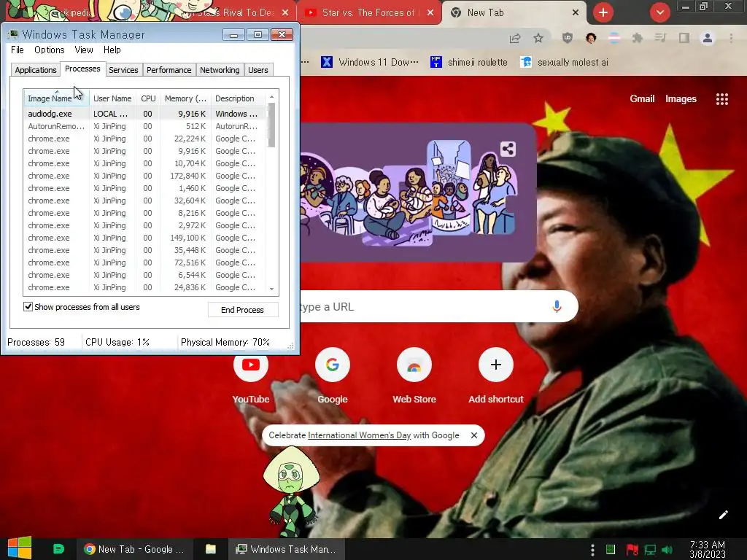Image resolution: width=747 pixels, height=560 pixels.
Task: Open the uBlock Origin shield extension
Action: [x=567, y=38]
